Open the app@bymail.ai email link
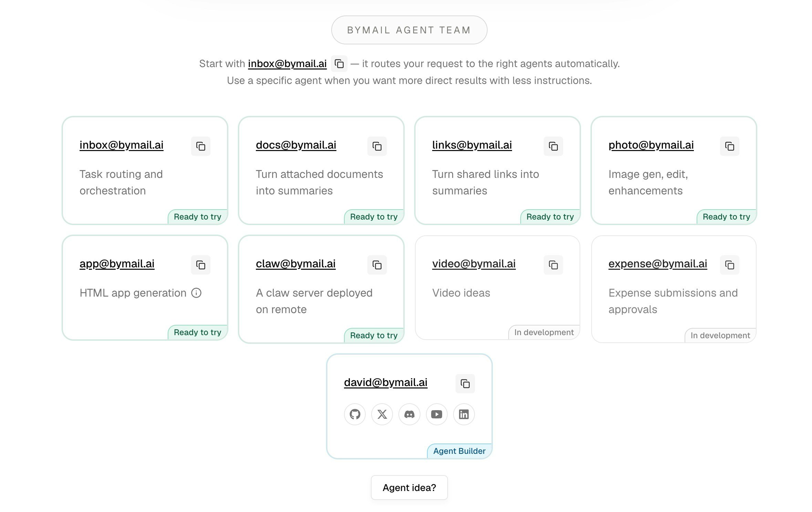 pos(117,264)
